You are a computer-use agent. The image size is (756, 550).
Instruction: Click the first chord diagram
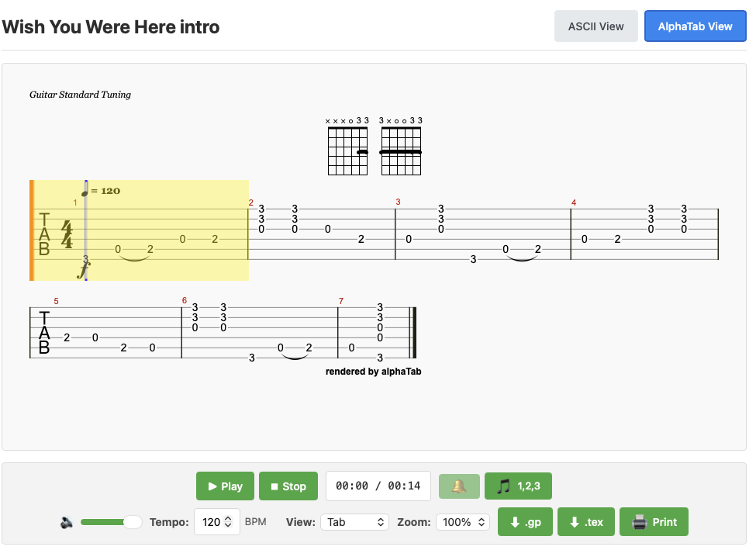(x=347, y=146)
